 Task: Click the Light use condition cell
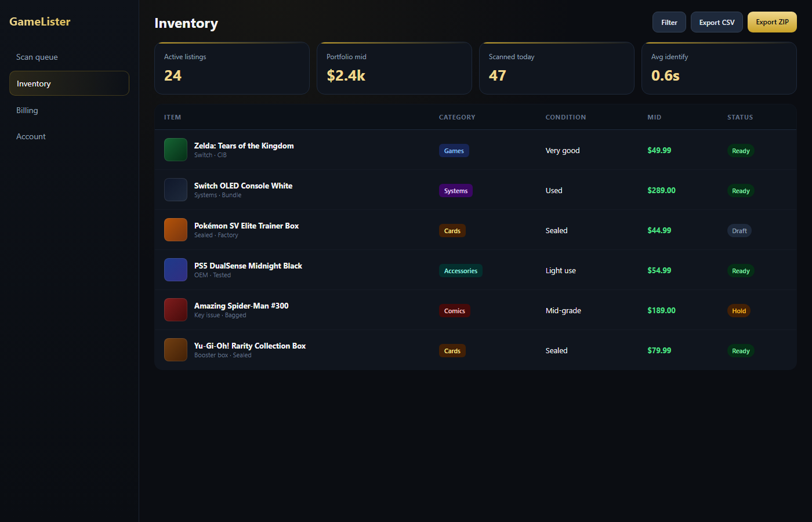click(x=561, y=270)
